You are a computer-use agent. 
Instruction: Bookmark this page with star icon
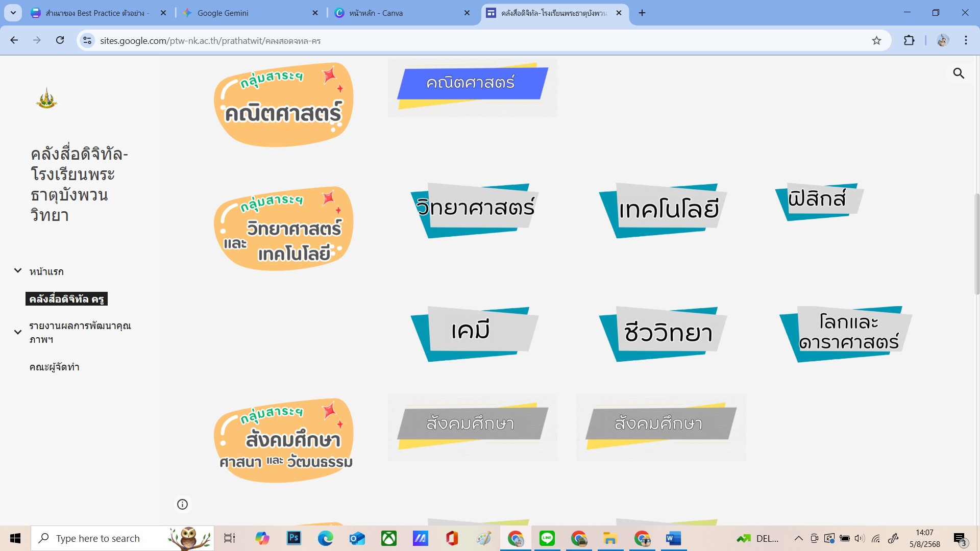pyautogui.click(x=876, y=40)
